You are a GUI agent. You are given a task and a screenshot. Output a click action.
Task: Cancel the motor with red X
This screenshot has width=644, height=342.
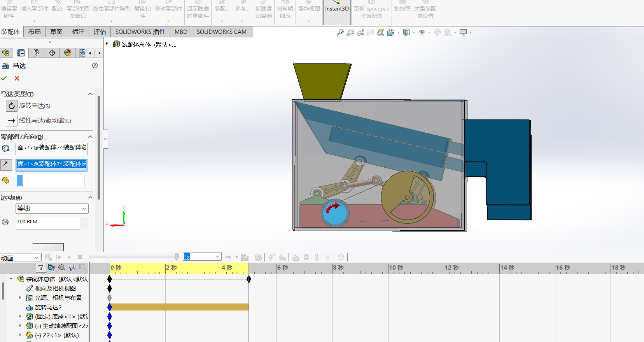tap(17, 78)
